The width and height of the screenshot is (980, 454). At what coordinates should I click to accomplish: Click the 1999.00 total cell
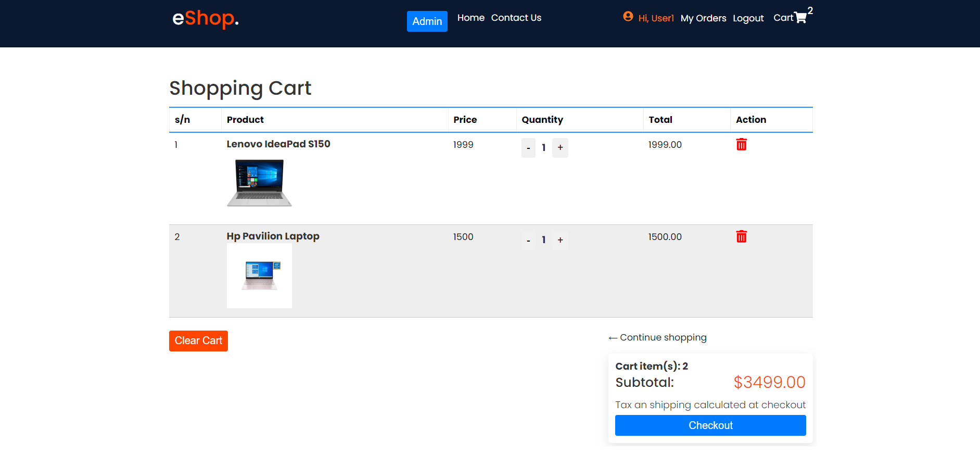[665, 145]
